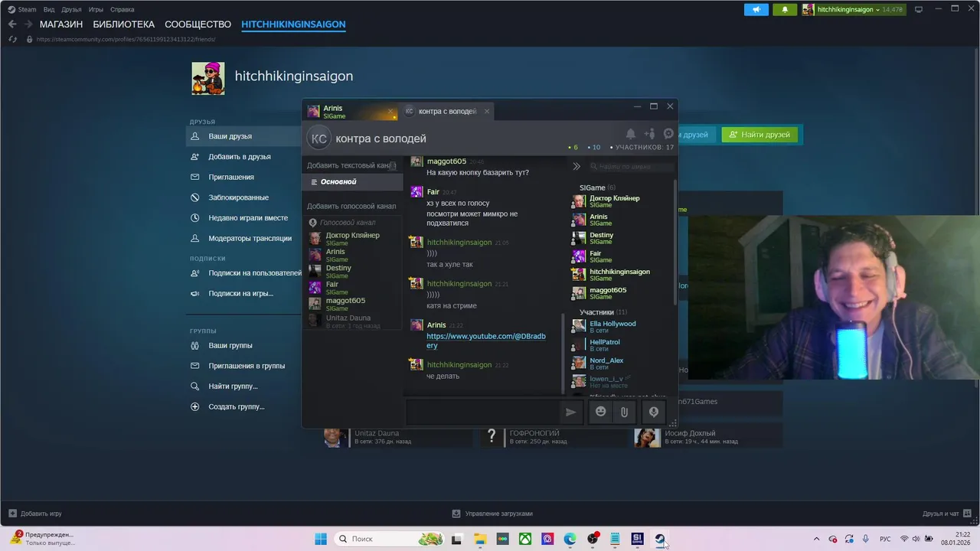Open the emoticon picker in chat
980x551 pixels.
pyautogui.click(x=601, y=412)
